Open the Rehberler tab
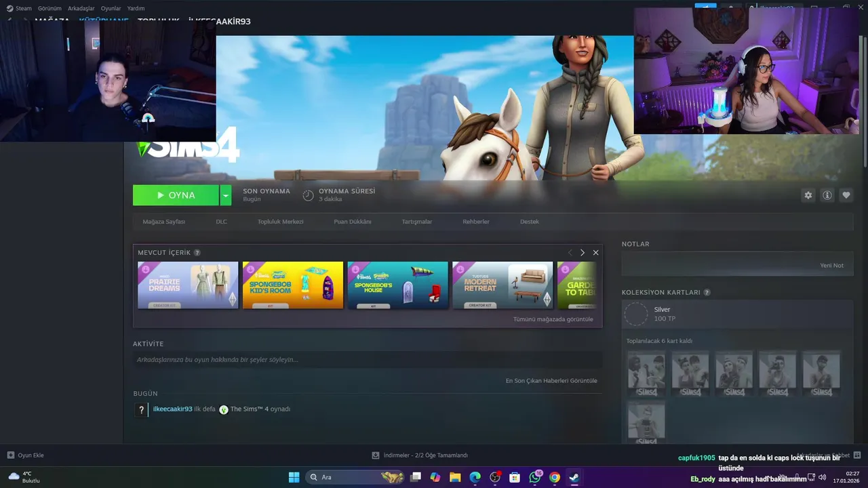 click(476, 222)
